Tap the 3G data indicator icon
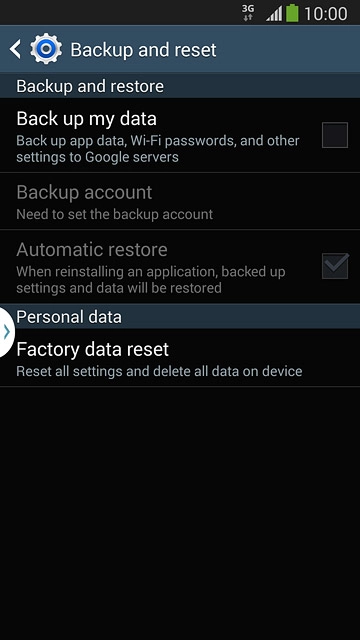 point(248,13)
